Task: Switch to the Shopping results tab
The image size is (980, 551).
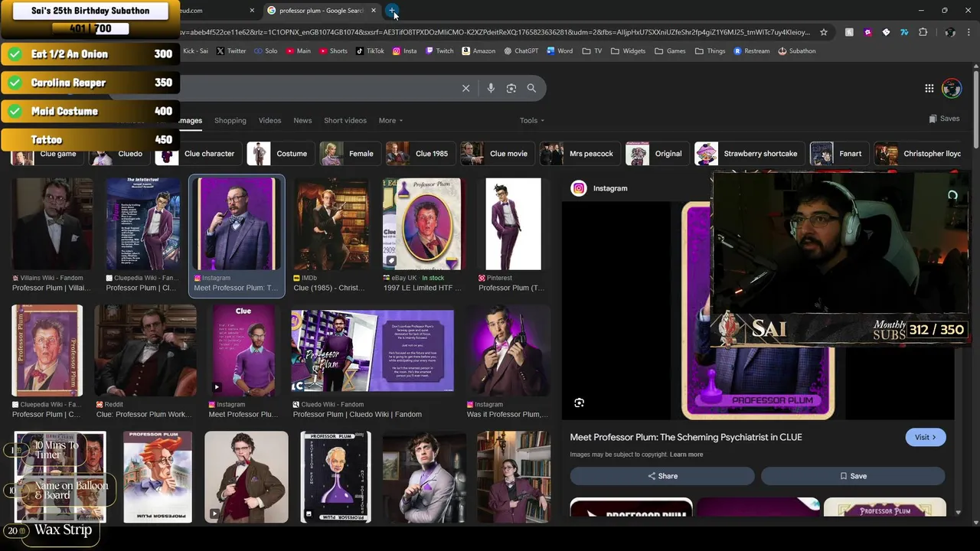Action: (x=230, y=120)
